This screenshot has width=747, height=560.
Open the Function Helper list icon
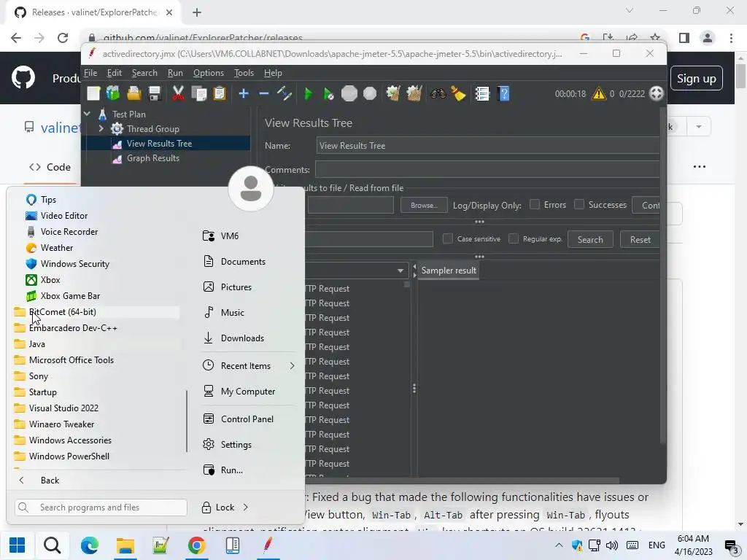point(482,93)
